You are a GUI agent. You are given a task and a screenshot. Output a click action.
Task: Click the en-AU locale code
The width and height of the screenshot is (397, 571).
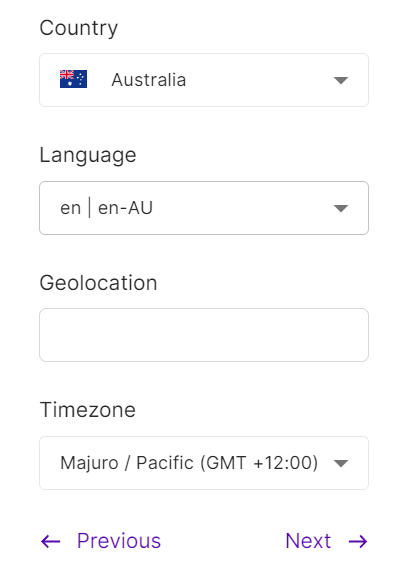tap(125, 208)
